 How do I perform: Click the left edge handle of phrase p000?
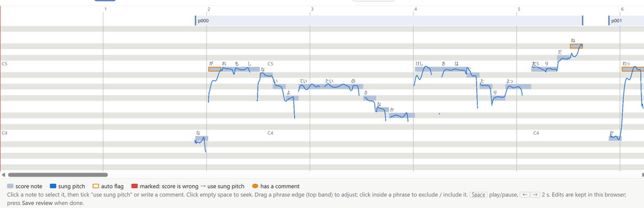[x=195, y=20]
